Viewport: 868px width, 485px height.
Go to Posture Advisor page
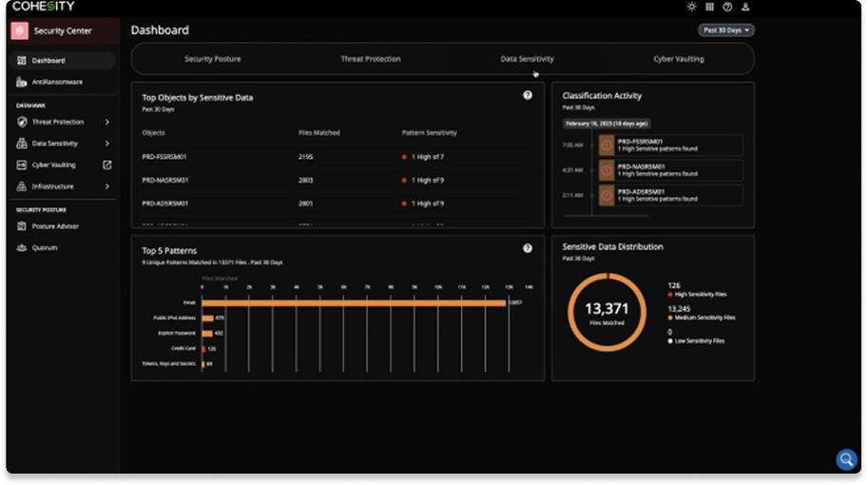coord(55,226)
